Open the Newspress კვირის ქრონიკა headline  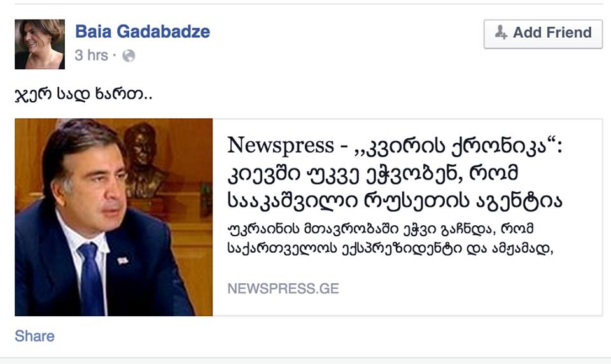pos(395,174)
